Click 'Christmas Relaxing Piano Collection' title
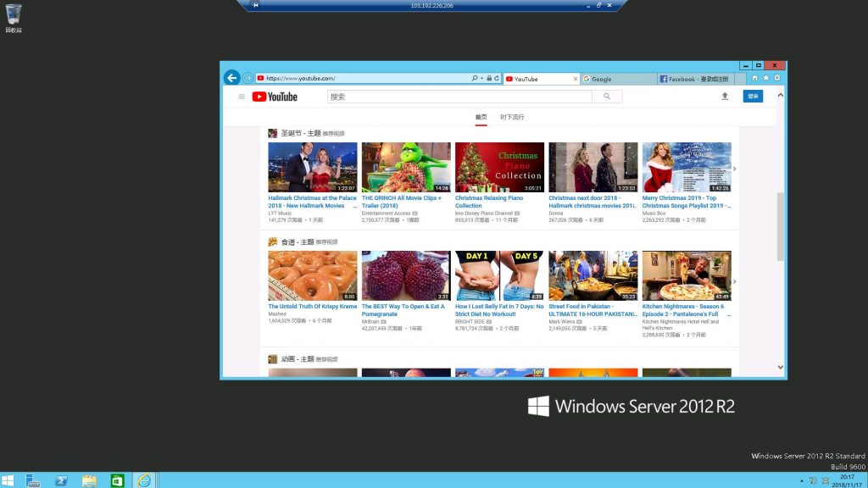This screenshot has height=488, width=868. tap(489, 202)
